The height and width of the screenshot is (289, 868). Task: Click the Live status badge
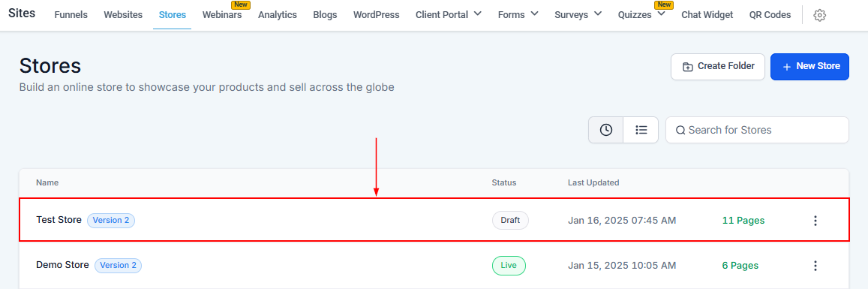(509, 265)
